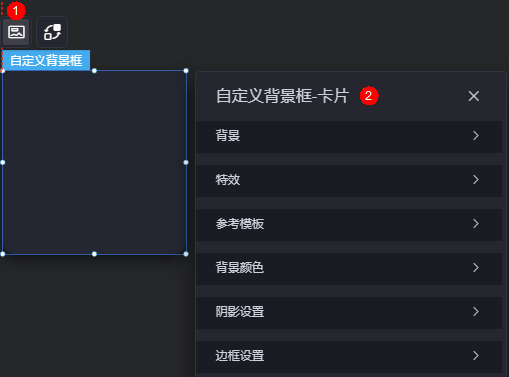Close the 自定义背景框-卡片 panel
509x377 pixels.
click(x=473, y=96)
